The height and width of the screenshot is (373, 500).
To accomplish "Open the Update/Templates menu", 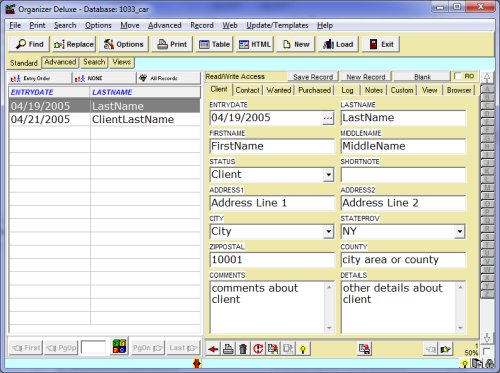I will tap(277, 25).
